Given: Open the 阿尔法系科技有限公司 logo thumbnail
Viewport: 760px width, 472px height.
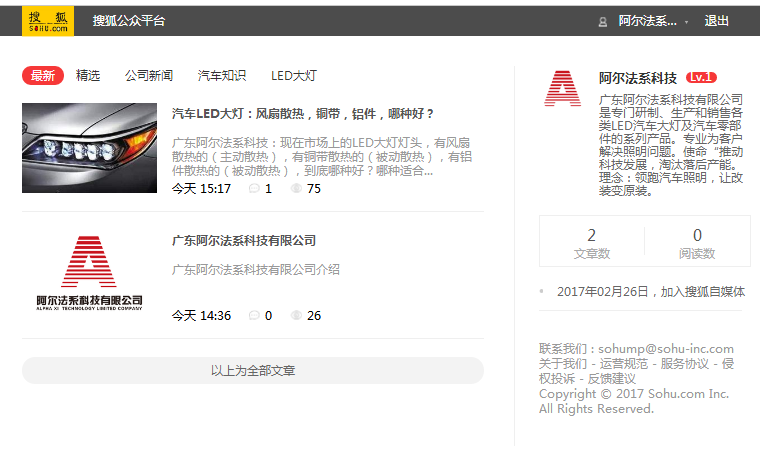Looking at the screenshot, I should pos(89,273).
